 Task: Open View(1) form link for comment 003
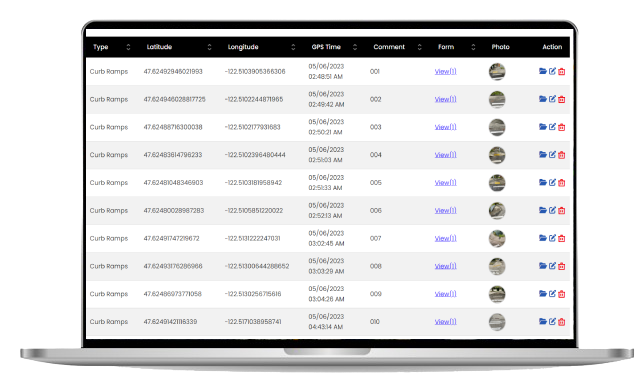point(445,127)
